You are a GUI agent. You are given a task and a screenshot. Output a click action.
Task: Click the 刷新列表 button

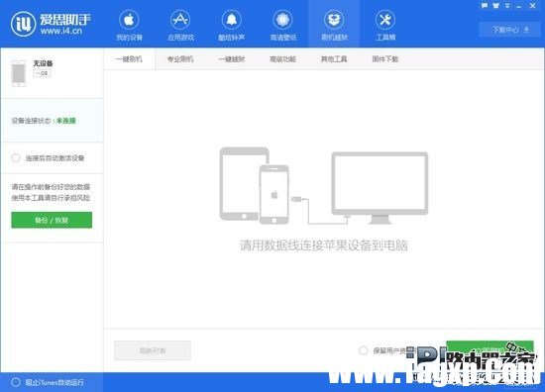point(153,350)
